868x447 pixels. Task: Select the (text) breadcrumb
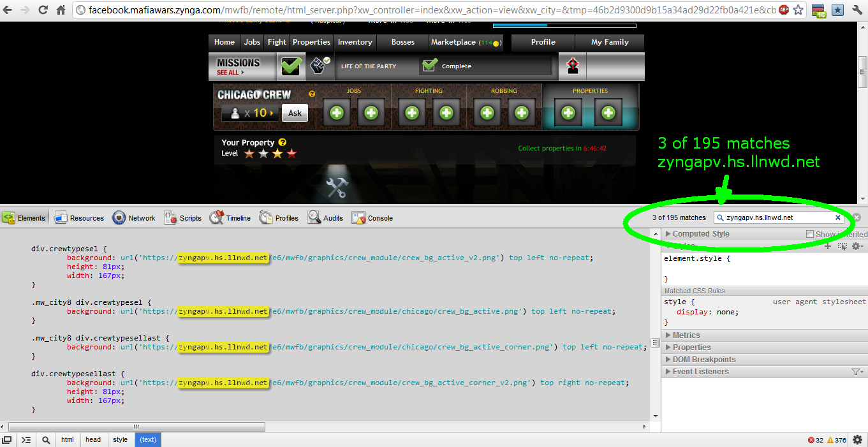click(x=148, y=440)
